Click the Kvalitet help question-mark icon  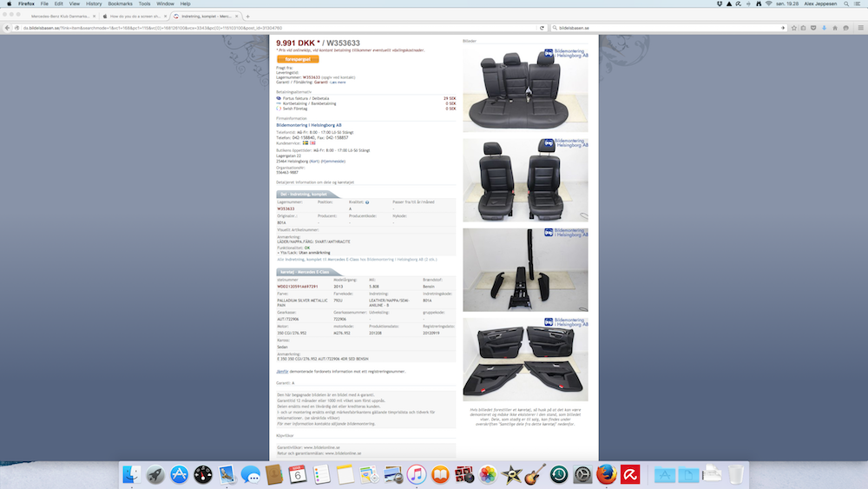pos(367,202)
